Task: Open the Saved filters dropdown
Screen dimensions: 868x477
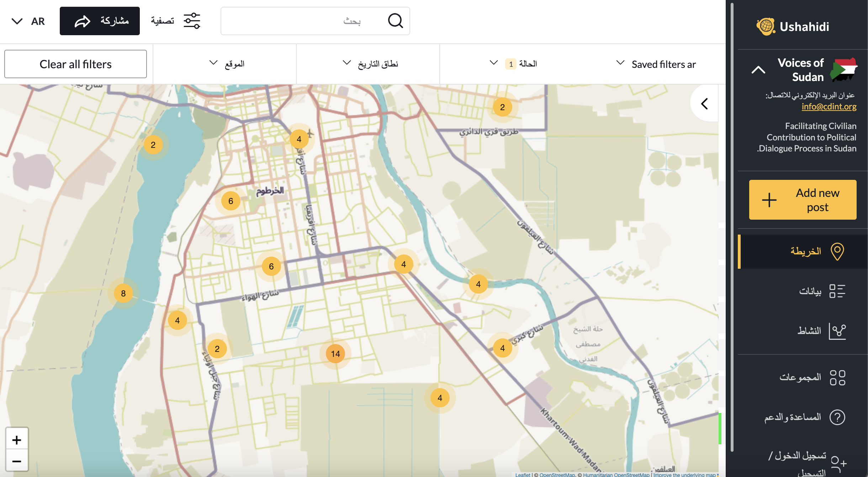Action: click(656, 64)
